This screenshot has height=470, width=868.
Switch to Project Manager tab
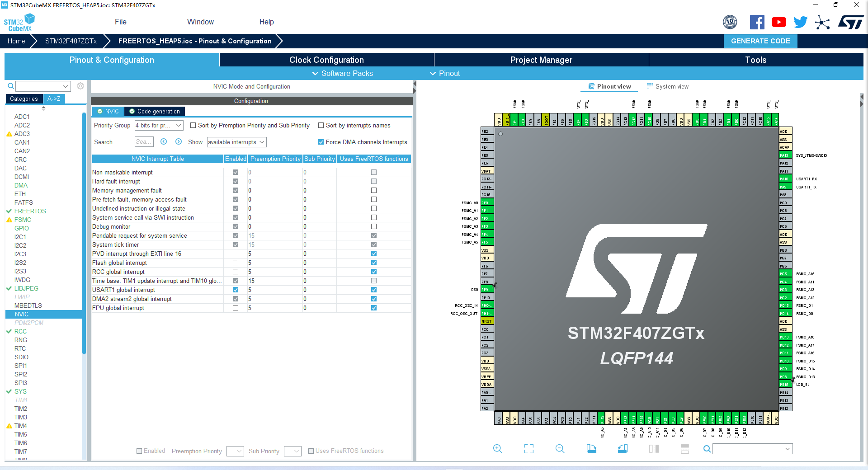pos(541,60)
